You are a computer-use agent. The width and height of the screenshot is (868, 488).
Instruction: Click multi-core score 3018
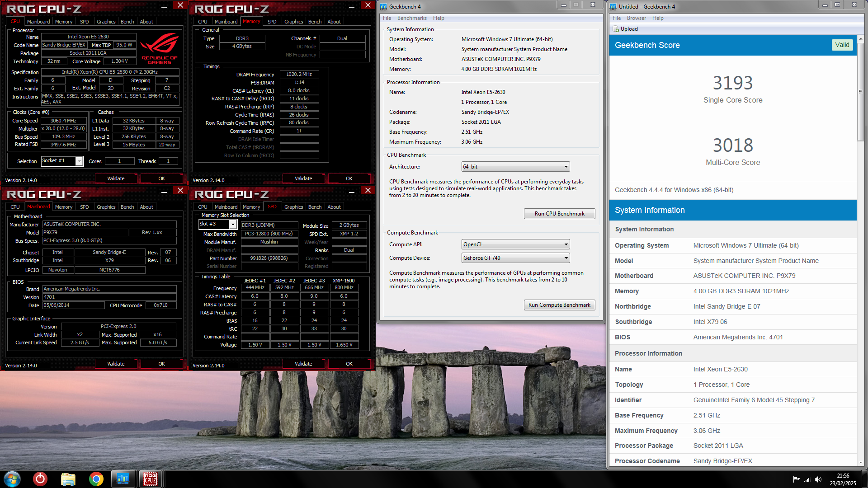point(733,145)
